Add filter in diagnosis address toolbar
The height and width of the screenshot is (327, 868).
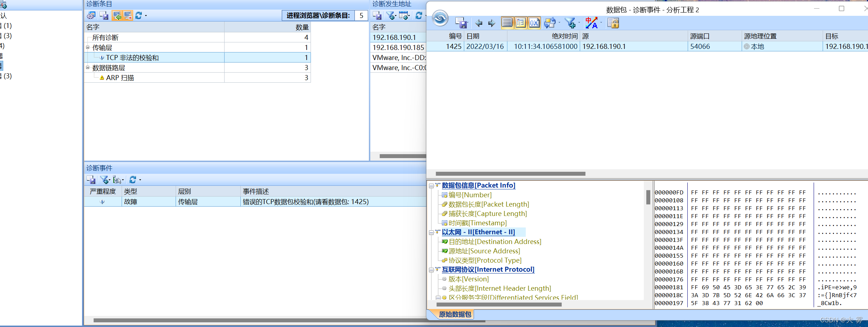[391, 15]
